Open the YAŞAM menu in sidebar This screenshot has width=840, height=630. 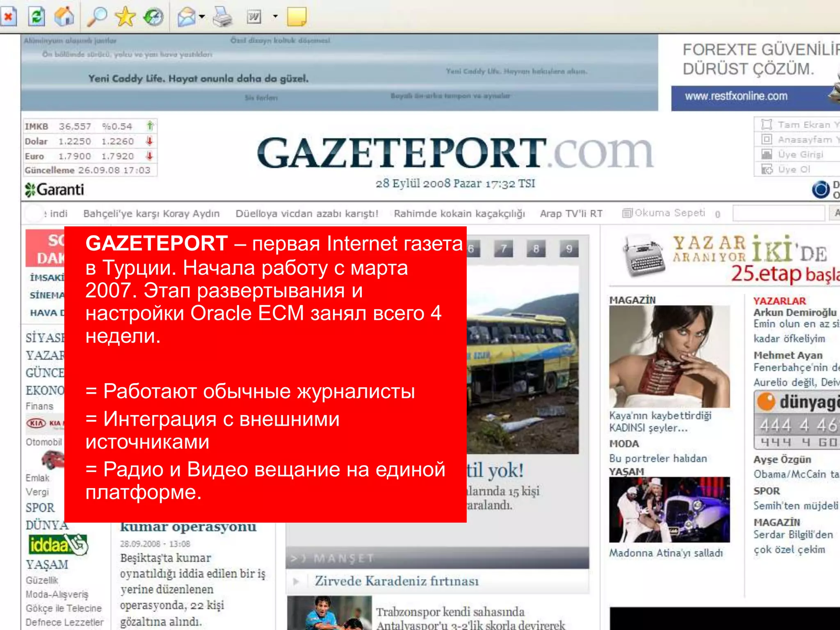pyautogui.click(x=47, y=565)
